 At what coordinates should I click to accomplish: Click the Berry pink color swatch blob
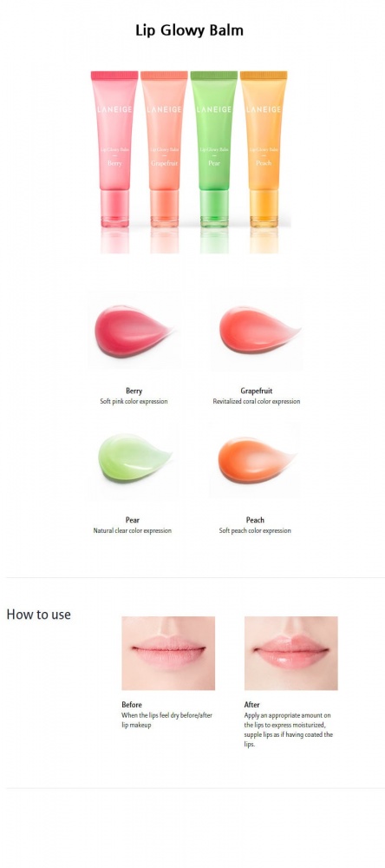(133, 331)
